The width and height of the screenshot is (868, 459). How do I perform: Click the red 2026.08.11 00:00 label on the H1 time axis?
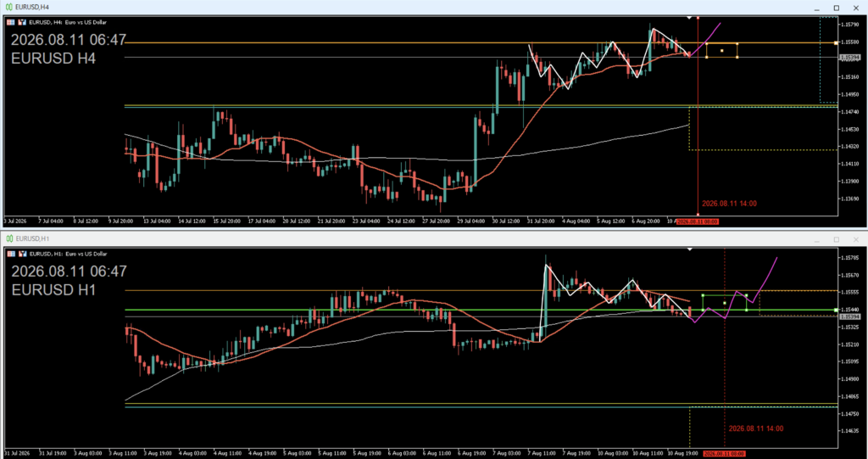point(724,453)
